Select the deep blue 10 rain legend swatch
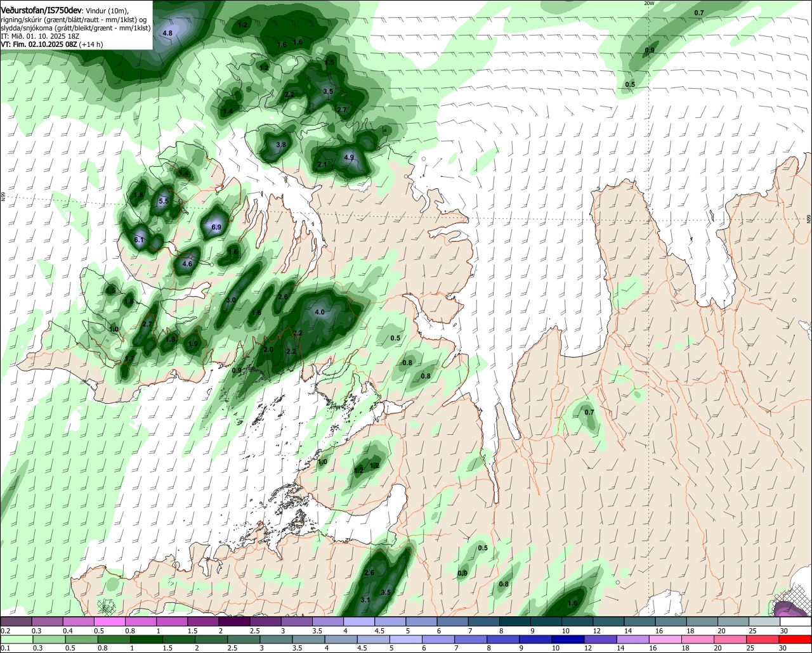This screenshot has width=812, height=653. [x=568, y=640]
